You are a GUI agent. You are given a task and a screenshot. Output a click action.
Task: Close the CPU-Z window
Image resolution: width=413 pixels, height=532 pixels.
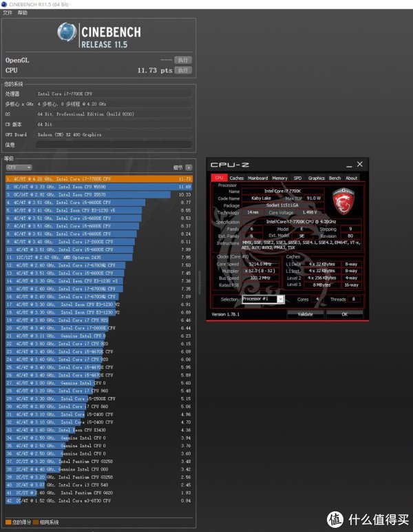[x=360, y=164]
